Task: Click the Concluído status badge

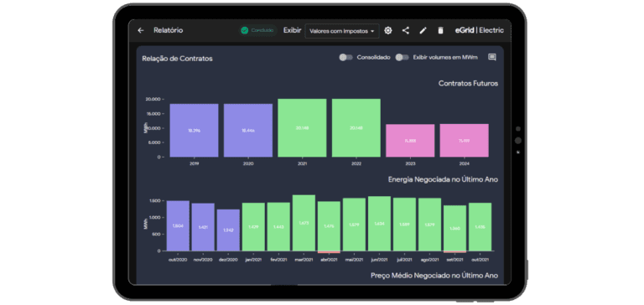Action: coord(258,30)
